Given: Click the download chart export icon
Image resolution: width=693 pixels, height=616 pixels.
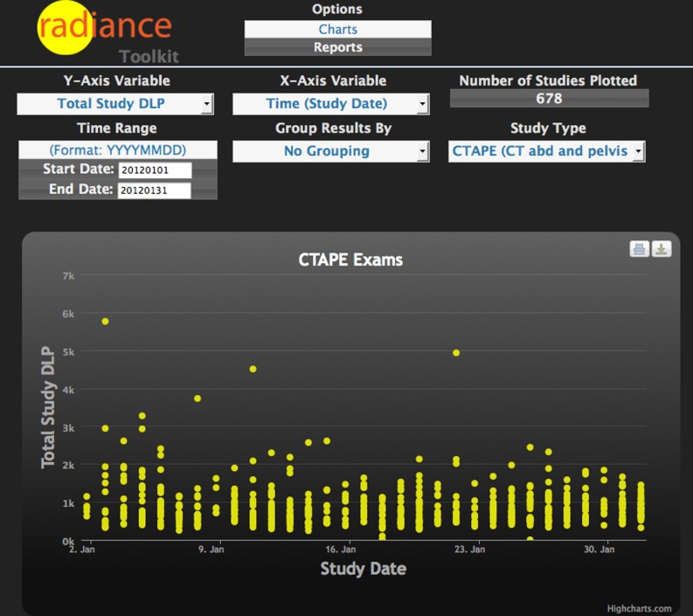Looking at the screenshot, I should 662,250.
